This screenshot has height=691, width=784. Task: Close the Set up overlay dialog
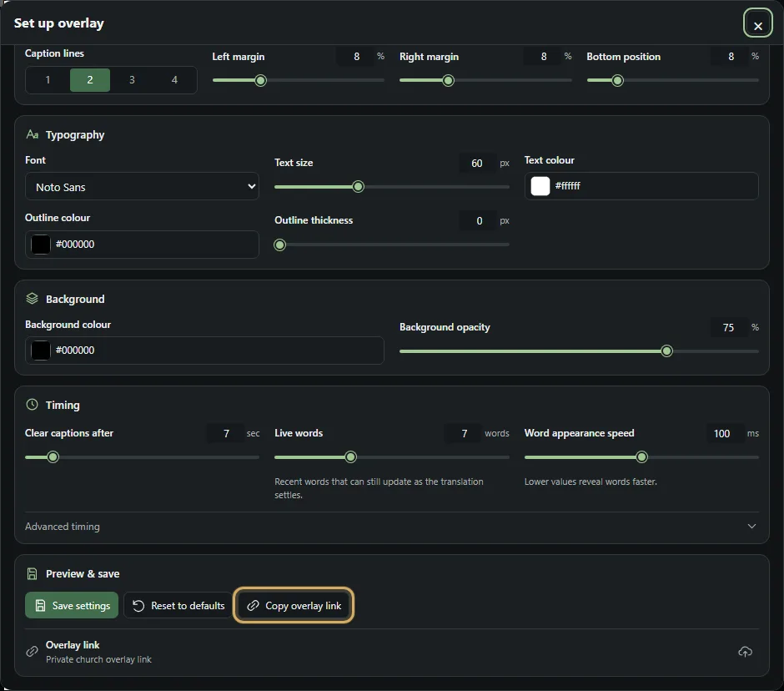[x=757, y=23]
